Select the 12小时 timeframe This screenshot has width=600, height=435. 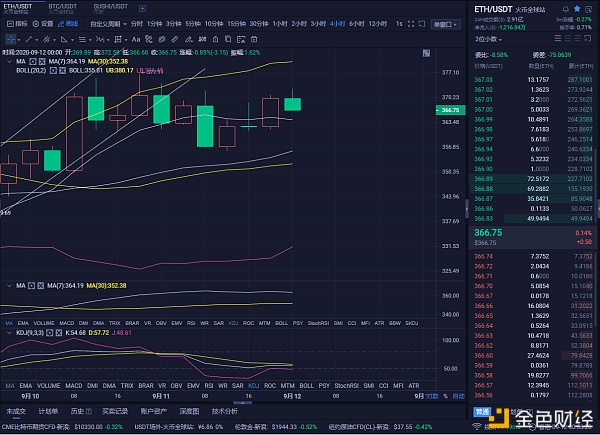pyautogui.click(x=378, y=24)
